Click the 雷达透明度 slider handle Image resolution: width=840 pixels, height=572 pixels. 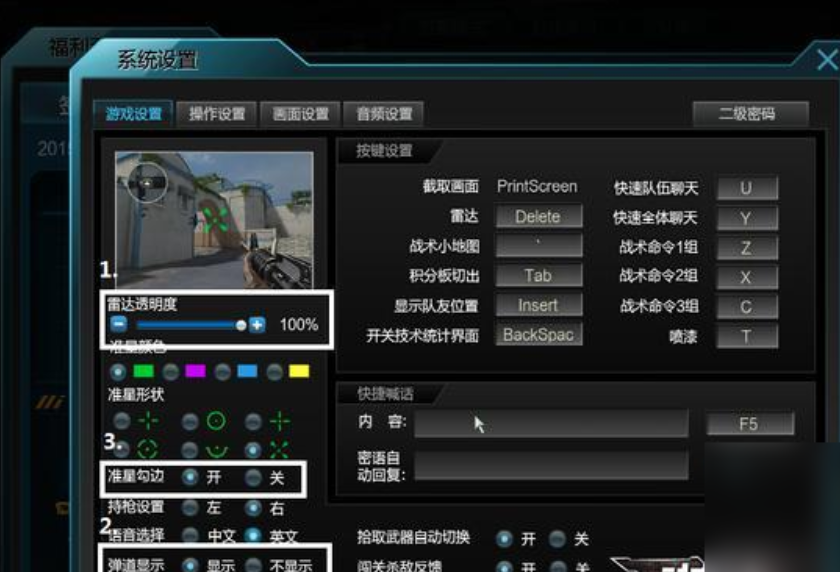coord(241,325)
